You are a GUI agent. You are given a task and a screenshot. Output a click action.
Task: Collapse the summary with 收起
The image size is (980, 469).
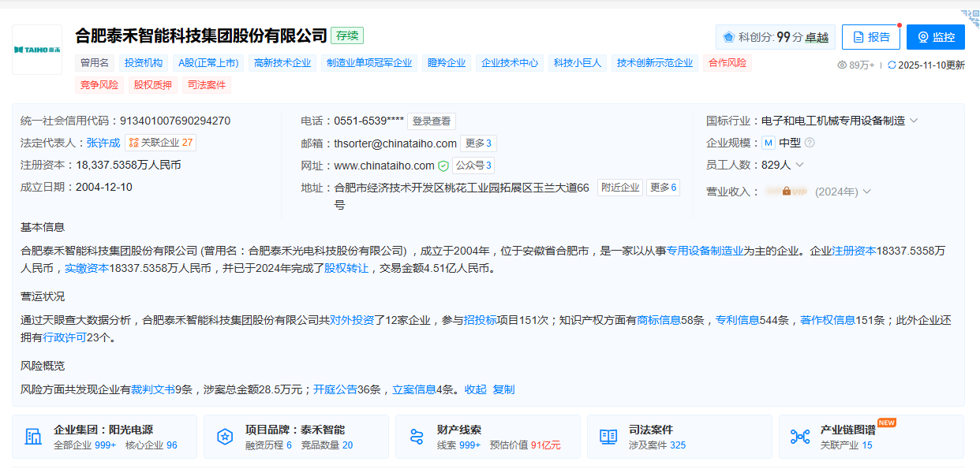click(475, 389)
